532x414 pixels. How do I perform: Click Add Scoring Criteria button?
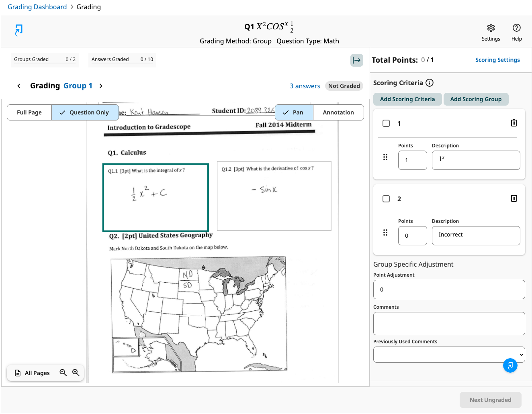[407, 99]
